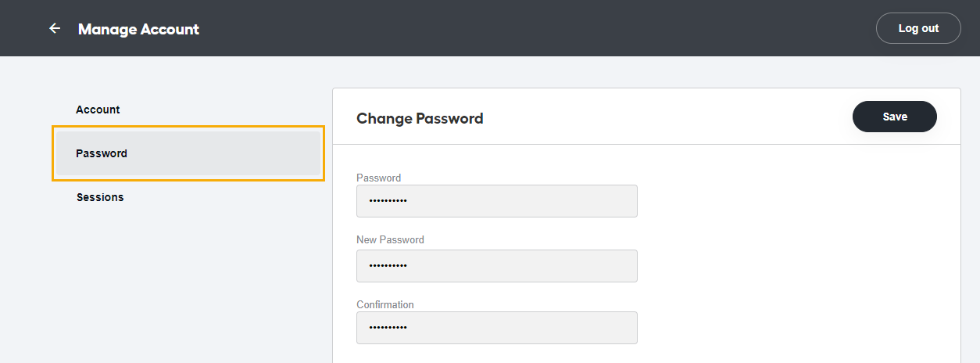Select the highlighted Password sidebar item
Image resolution: width=980 pixels, height=363 pixels.
(x=188, y=153)
